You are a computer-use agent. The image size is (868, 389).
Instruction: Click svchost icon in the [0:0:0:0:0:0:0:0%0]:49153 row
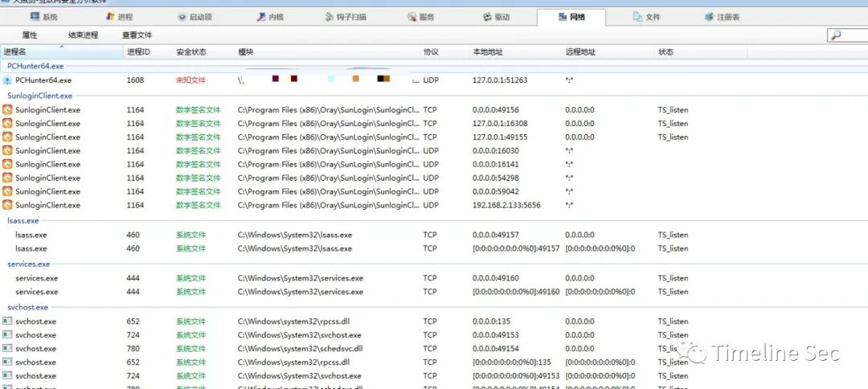point(7,375)
